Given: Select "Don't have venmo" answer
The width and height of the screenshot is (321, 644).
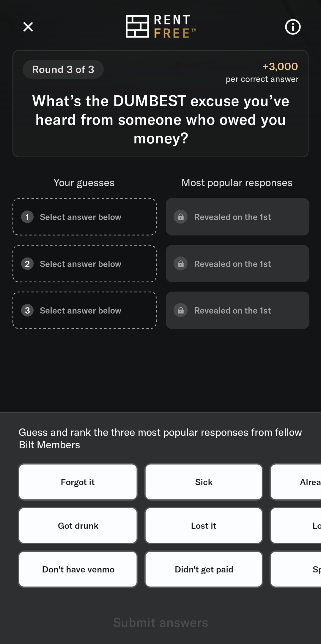Looking at the screenshot, I should coord(78,569).
